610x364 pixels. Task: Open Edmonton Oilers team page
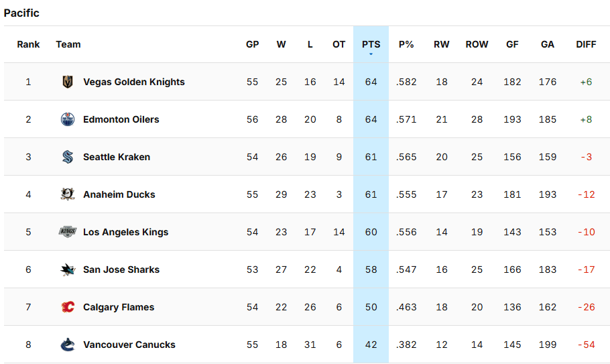pos(121,119)
